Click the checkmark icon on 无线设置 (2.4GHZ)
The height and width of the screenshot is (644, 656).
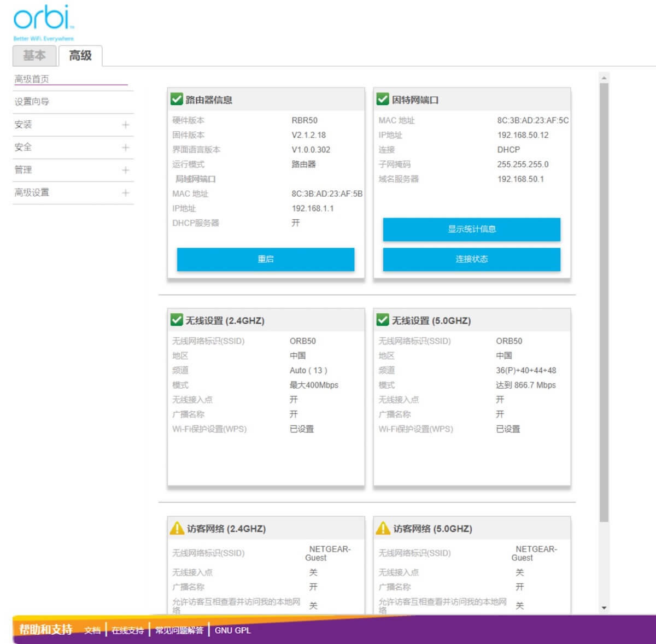pos(177,320)
